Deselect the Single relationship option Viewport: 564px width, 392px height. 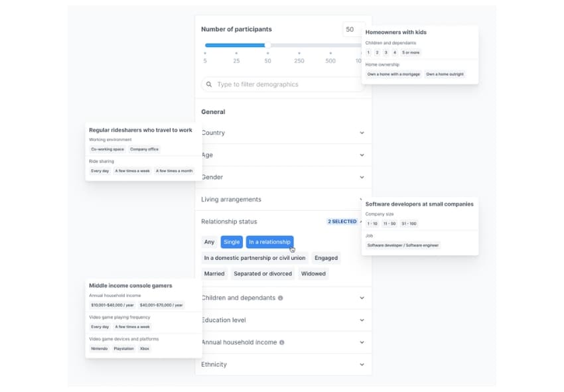[232, 242]
